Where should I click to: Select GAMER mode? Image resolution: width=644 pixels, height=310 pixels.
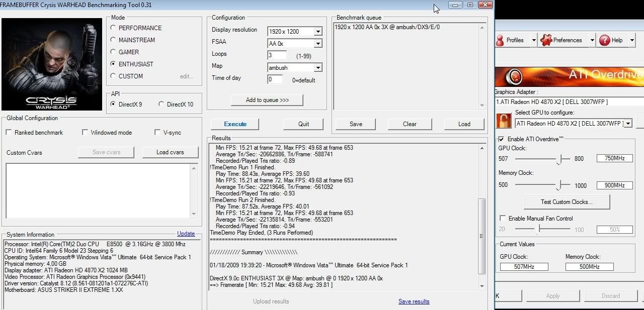[113, 52]
